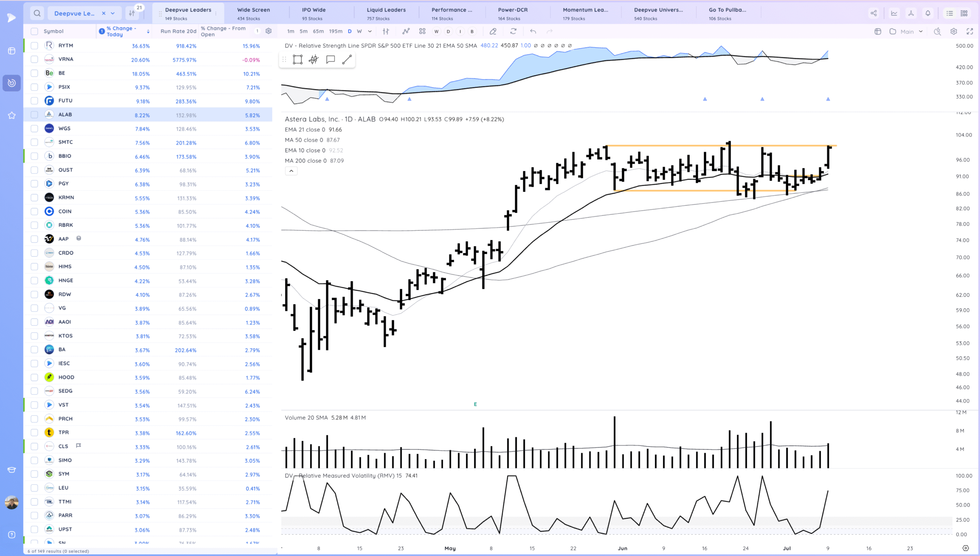Click the eraser drawing icon

[493, 31]
